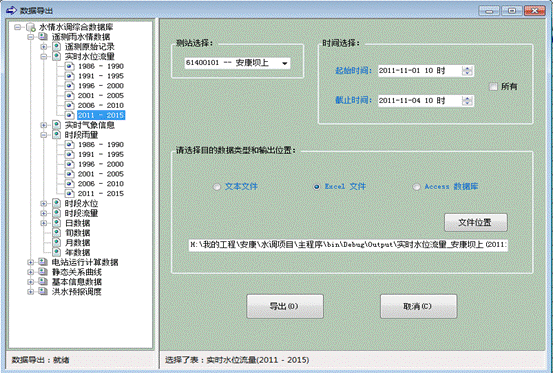Click the icon beside 年数据

pos(56,252)
